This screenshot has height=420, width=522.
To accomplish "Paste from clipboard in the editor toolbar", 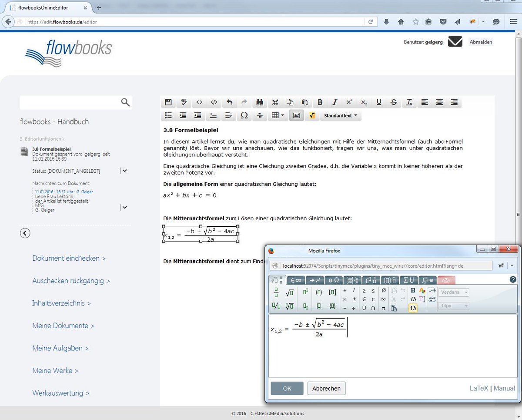I will pos(305,102).
